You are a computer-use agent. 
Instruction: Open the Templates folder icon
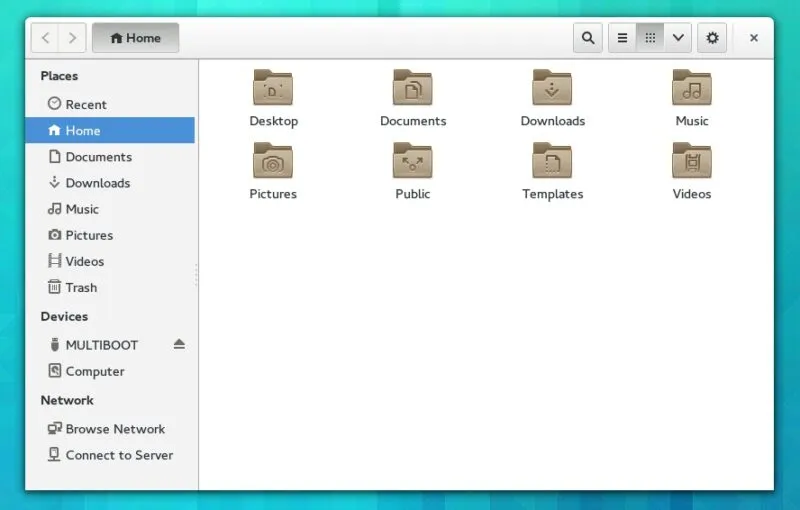coord(552,160)
